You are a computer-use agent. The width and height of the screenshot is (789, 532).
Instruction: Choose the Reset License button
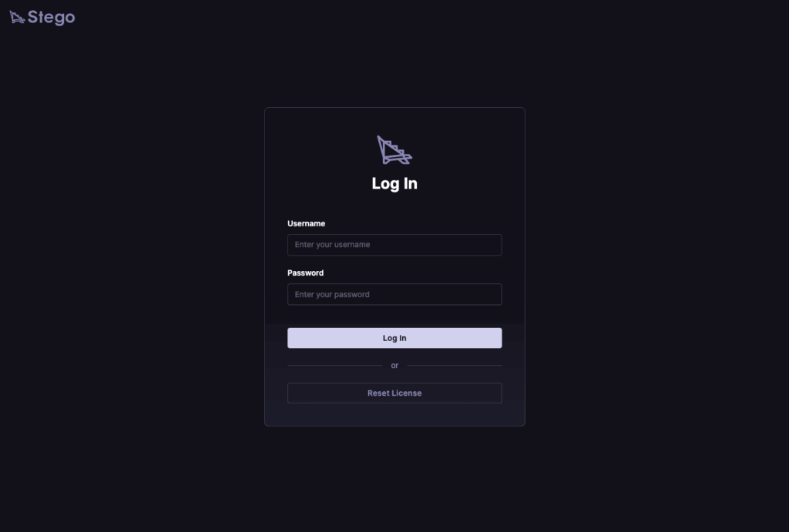[x=394, y=393]
